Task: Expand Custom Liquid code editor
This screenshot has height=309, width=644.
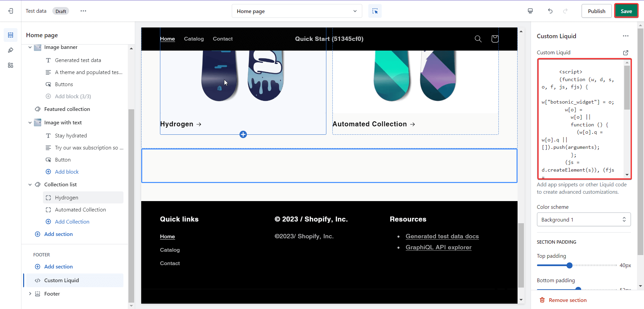Action: pos(625,53)
